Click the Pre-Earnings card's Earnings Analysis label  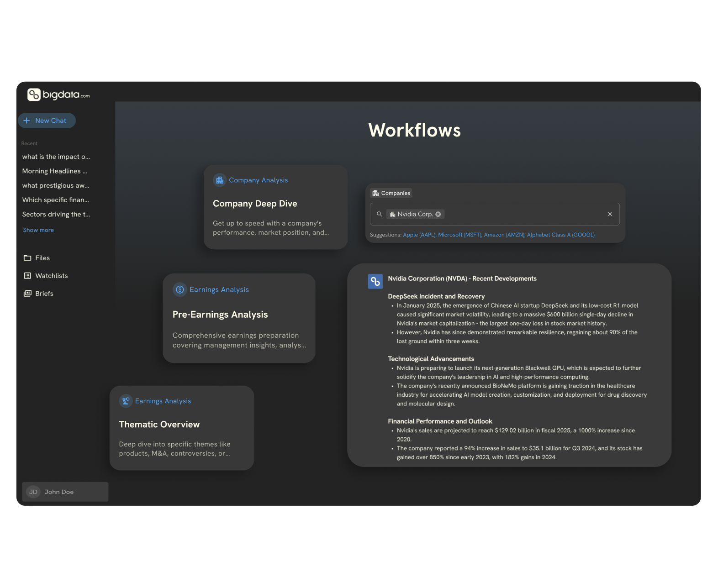click(219, 289)
